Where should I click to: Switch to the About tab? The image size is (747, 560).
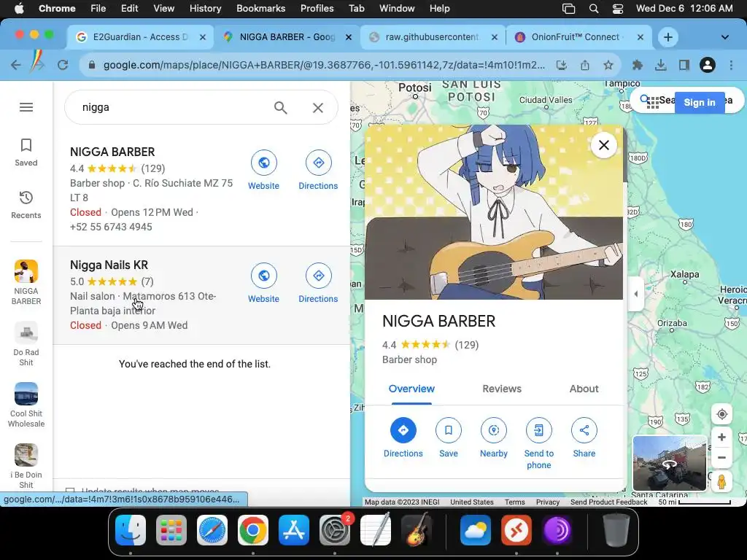584,389
